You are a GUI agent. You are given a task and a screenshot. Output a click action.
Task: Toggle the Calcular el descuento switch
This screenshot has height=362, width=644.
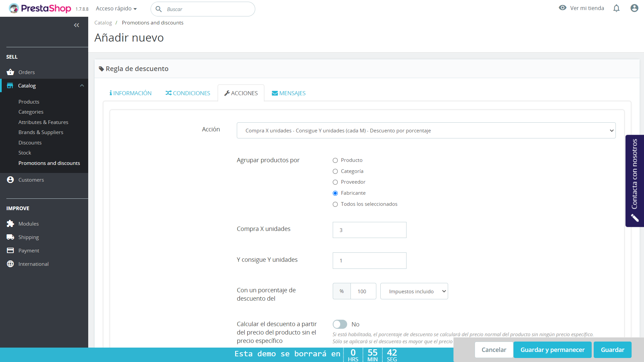pos(340,324)
